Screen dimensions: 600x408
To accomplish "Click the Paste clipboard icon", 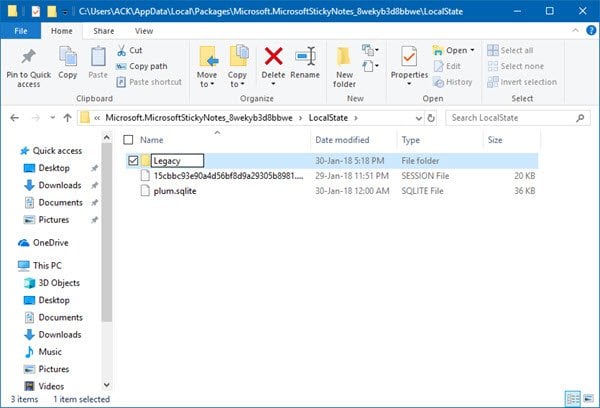I will 98,57.
